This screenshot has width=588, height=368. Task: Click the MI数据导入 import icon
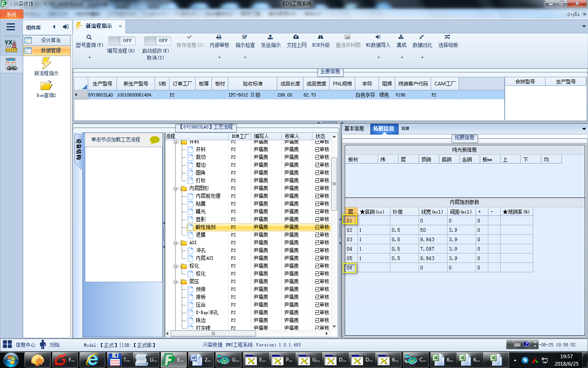pyautogui.click(x=378, y=37)
